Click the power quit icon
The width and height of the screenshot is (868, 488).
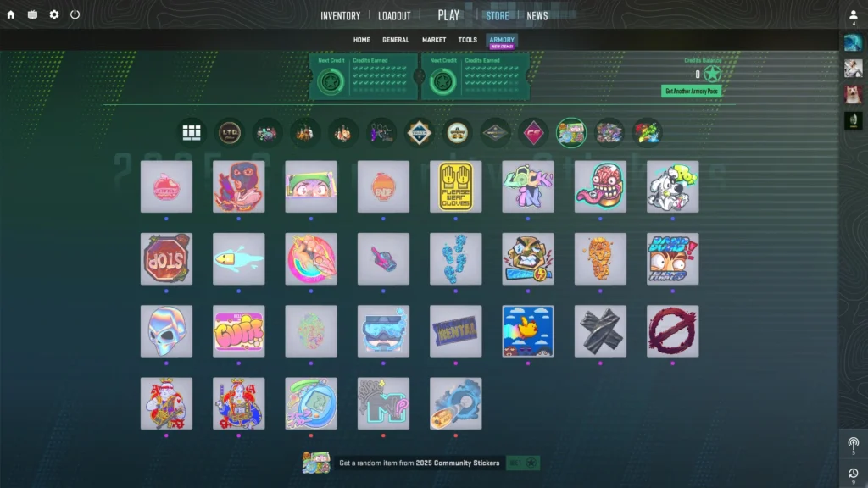coord(75,14)
